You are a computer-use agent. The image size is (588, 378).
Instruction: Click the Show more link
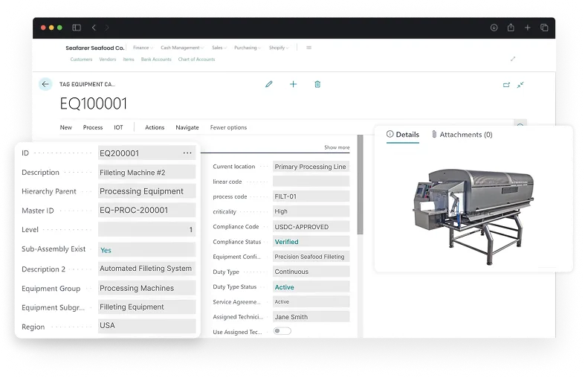pyautogui.click(x=337, y=147)
